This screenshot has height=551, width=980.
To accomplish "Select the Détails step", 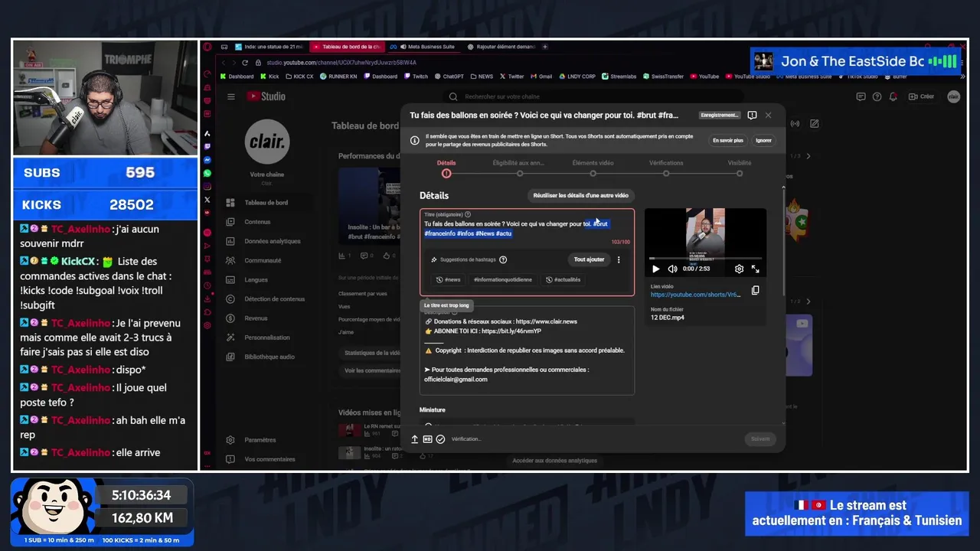I will pos(446,168).
